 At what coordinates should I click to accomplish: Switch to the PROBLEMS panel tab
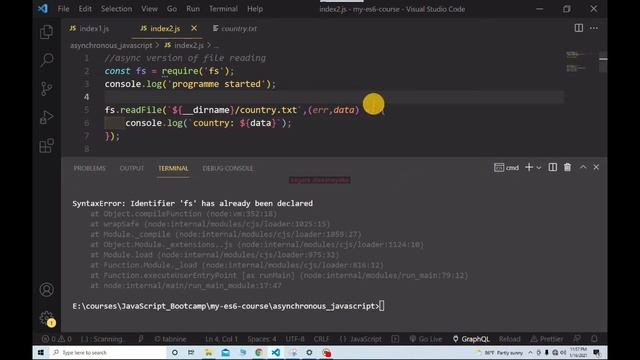[x=89, y=168]
